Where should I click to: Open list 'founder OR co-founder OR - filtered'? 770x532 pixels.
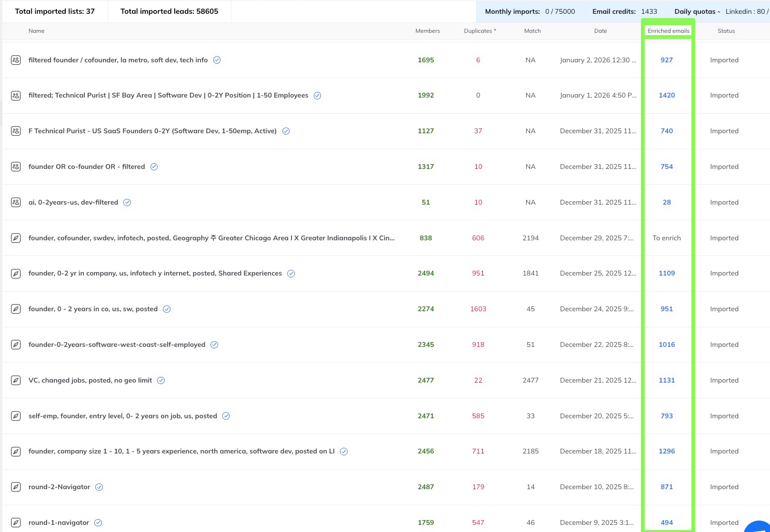pos(87,167)
